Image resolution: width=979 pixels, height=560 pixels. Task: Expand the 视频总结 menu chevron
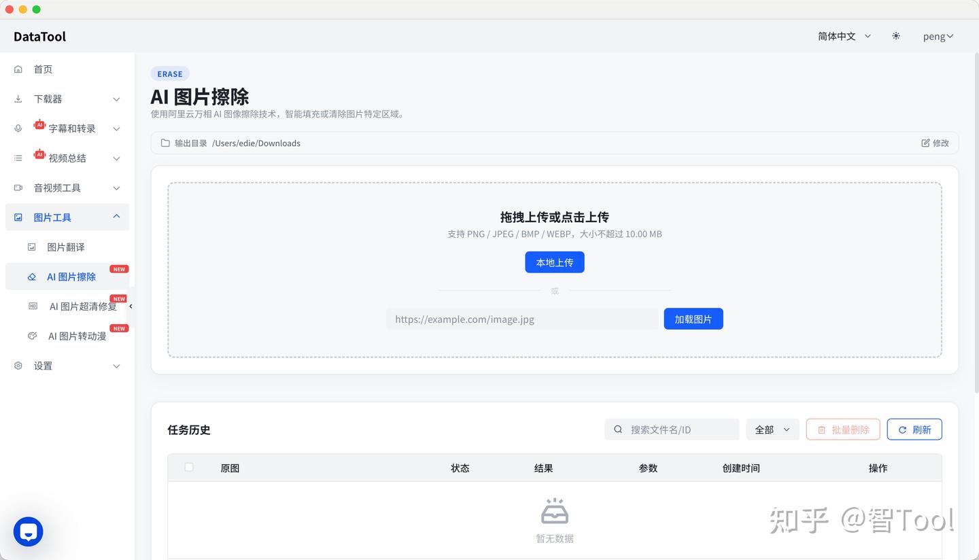click(116, 158)
